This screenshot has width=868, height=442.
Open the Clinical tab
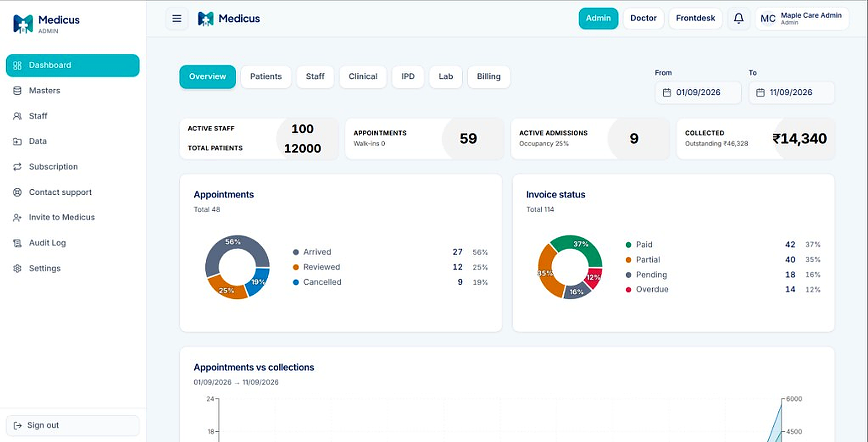point(363,77)
